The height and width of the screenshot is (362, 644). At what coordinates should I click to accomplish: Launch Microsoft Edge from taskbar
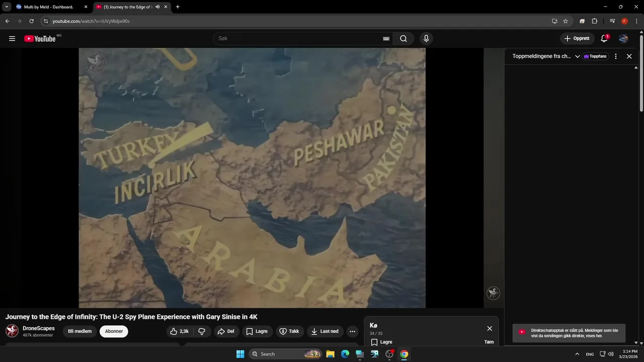tap(345, 354)
